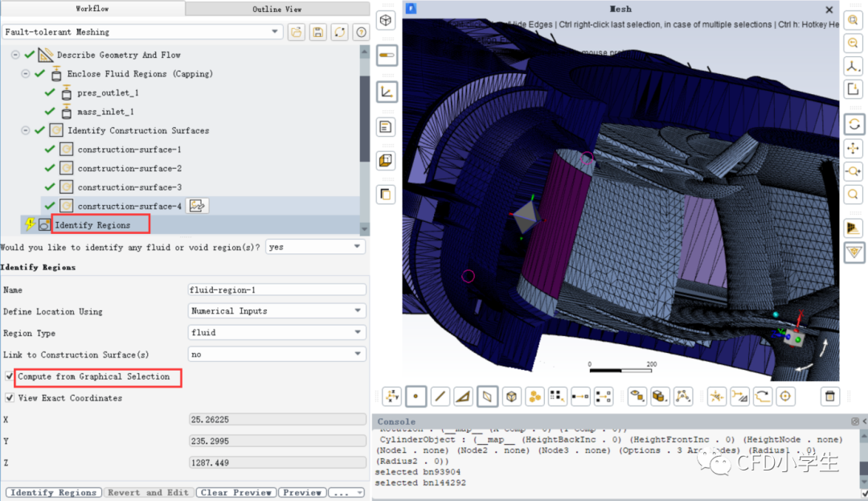Open Fault-tolerant Meshing workflow dropdown

(x=142, y=32)
